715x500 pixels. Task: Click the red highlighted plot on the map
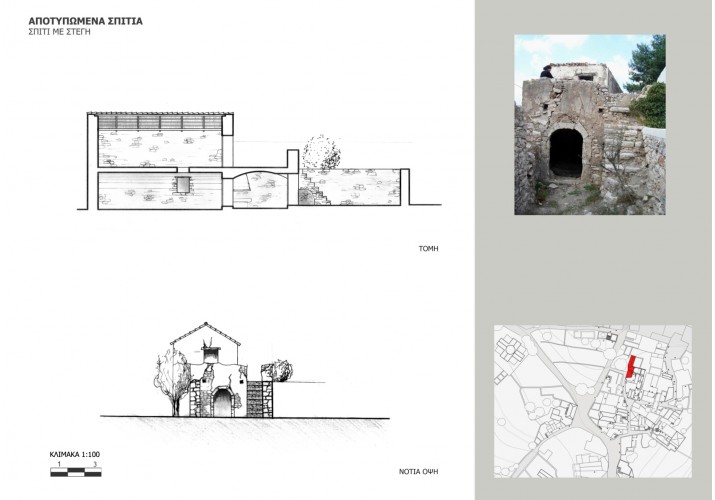point(631,367)
